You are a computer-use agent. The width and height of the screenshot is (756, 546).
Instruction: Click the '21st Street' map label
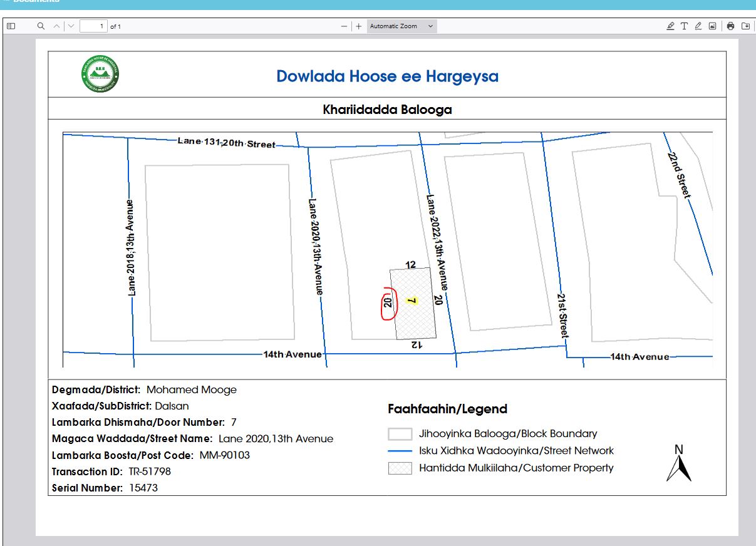[562, 315]
